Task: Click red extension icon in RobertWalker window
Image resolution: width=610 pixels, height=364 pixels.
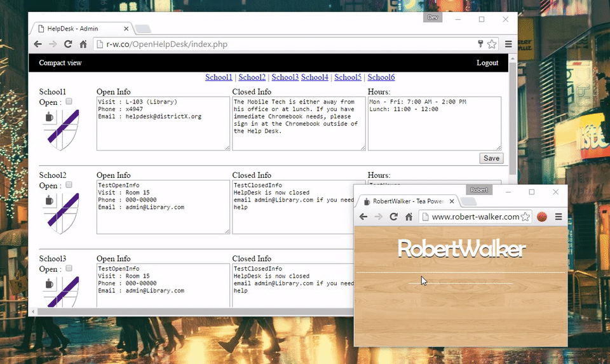Action: tap(542, 217)
